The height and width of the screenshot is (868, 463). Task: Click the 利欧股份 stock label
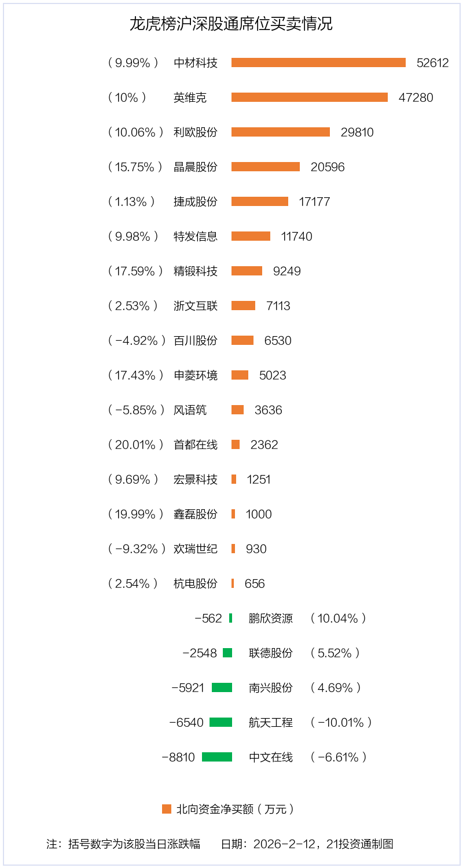click(x=196, y=132)
